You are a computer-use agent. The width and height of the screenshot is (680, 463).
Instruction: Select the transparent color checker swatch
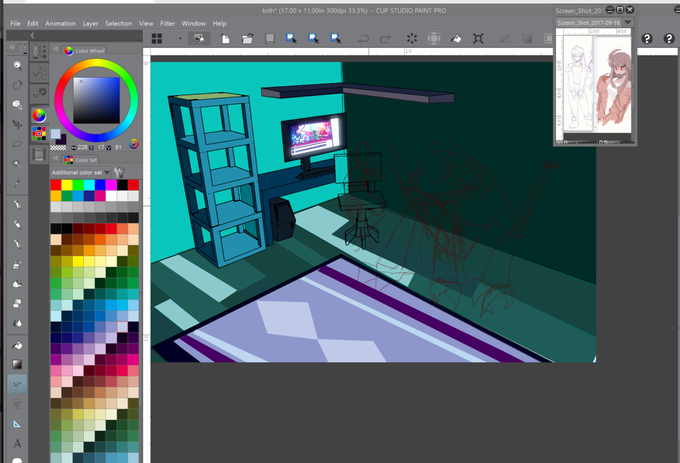click(x=59, y=148)
